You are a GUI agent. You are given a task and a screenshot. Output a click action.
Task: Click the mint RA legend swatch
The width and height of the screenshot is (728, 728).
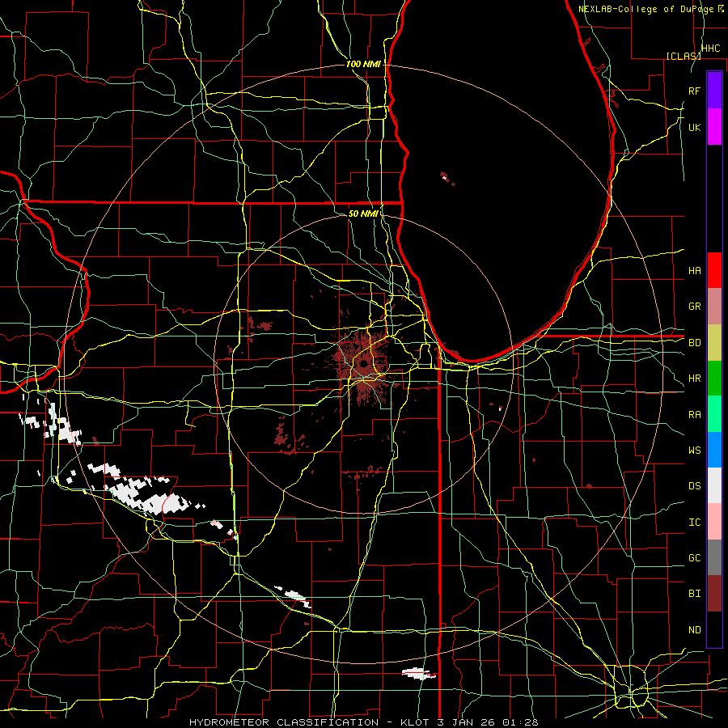pyautogui.click(x=714, y=414)
